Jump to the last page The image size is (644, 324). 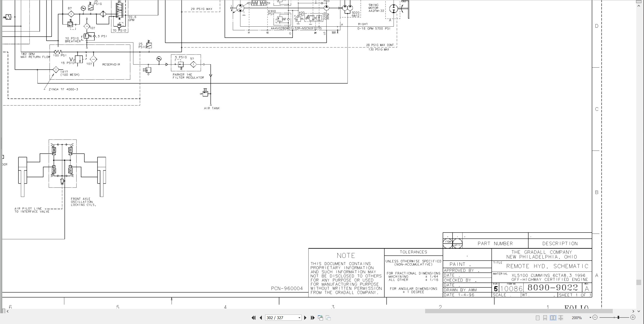313,318
